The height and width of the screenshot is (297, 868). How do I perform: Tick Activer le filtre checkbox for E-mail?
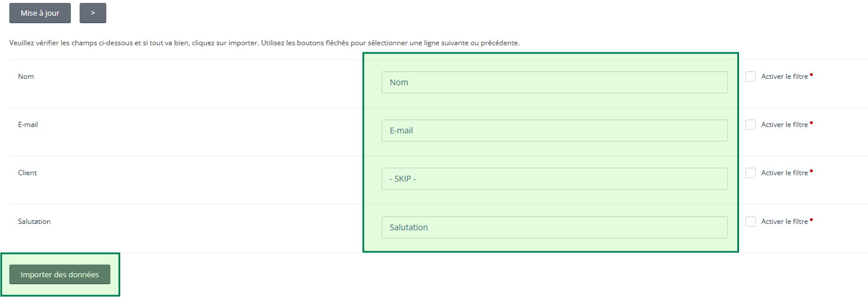[751, 125]
